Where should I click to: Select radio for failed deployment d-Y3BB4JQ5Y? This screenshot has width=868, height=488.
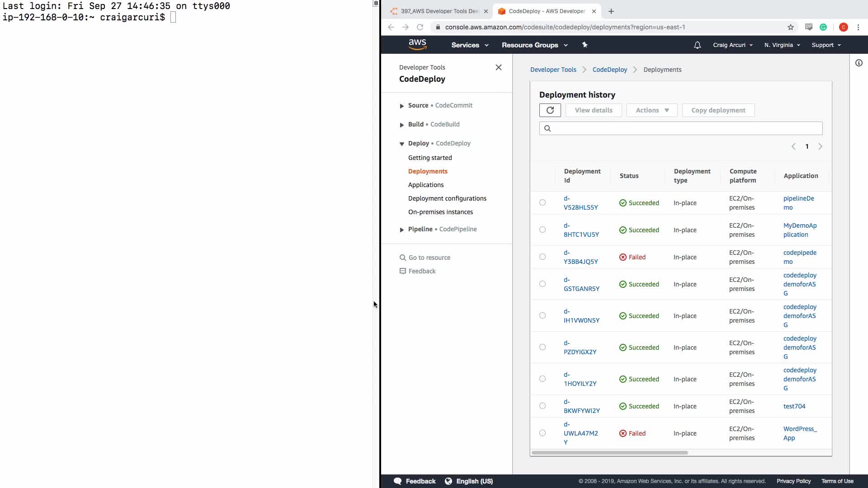[542, 257]
